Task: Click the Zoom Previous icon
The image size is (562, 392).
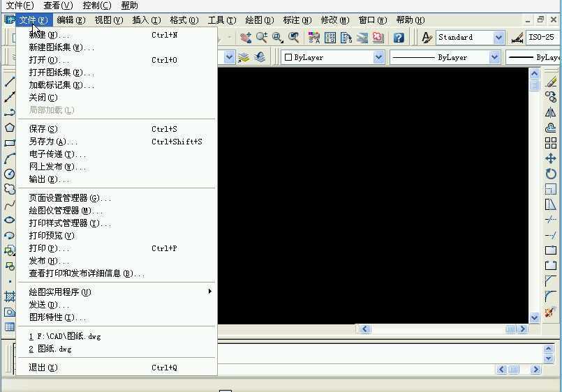Action: pos(294,37)
